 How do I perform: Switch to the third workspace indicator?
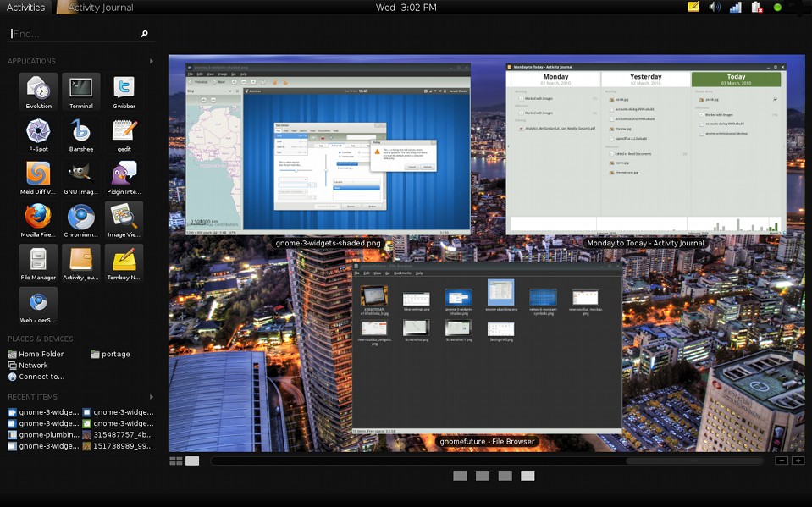pos(505,476)
